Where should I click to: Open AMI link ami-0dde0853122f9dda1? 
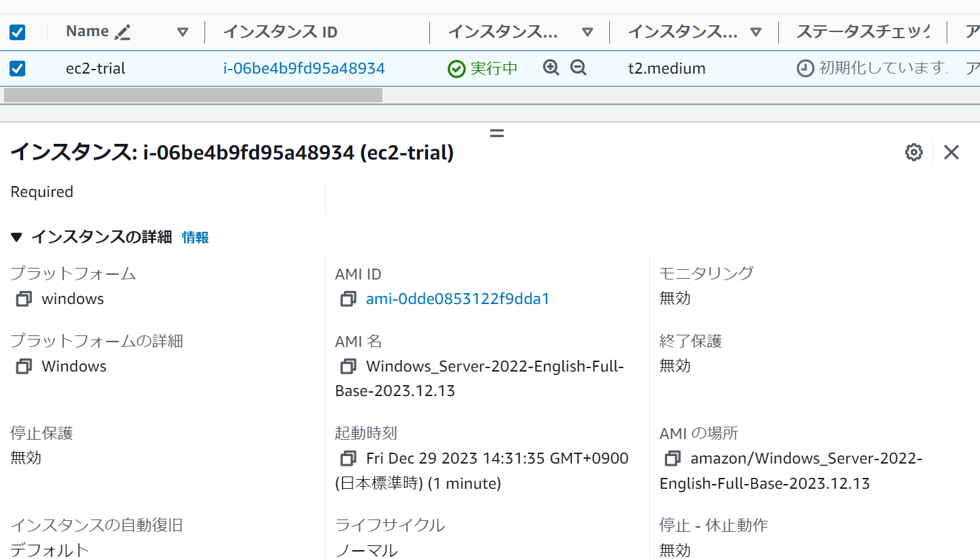(458, 299)
